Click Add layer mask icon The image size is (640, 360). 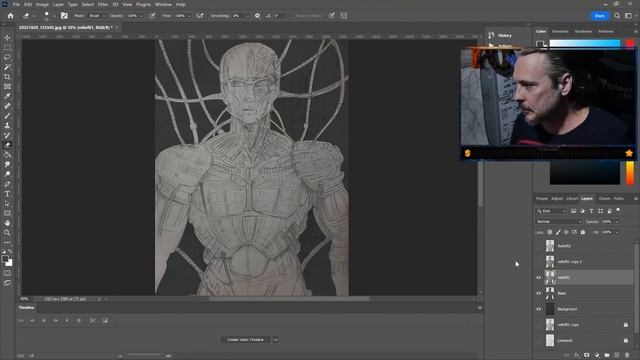point(587,356)
